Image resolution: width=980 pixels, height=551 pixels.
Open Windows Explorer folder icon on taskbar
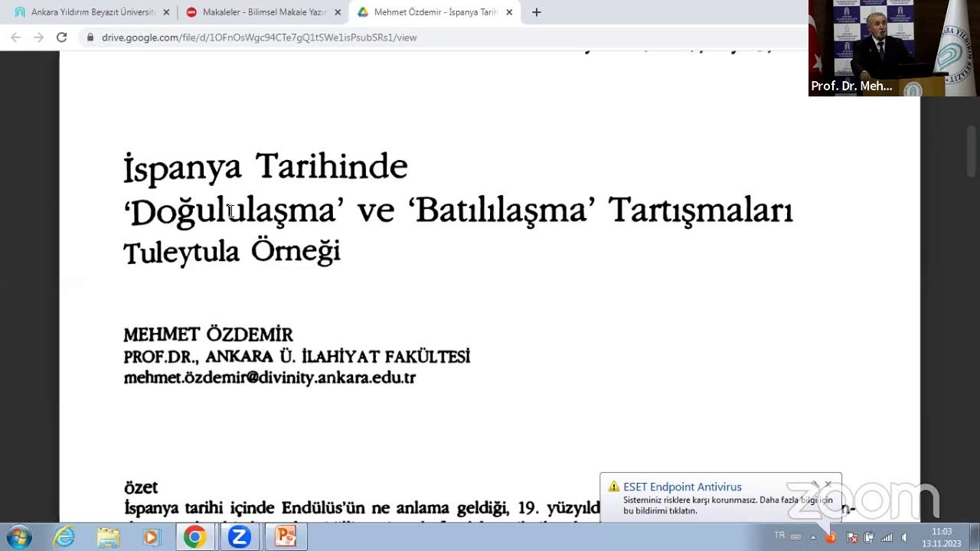pos(108,537)
